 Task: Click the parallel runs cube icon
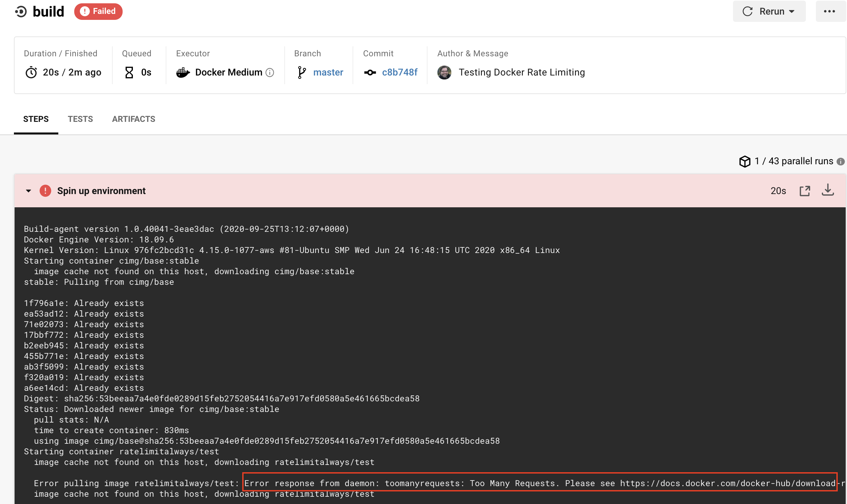744,161
